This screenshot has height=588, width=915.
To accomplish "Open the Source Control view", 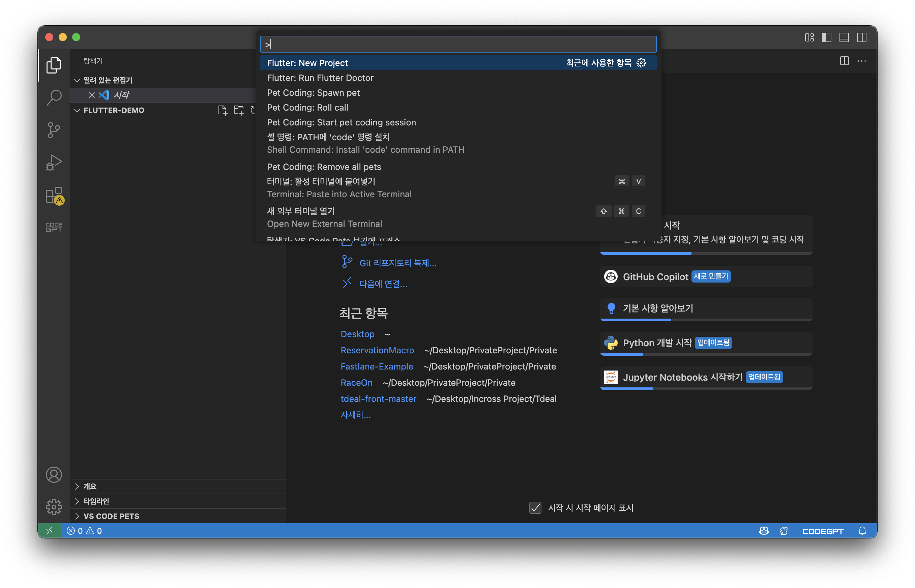I will [54, 130].
